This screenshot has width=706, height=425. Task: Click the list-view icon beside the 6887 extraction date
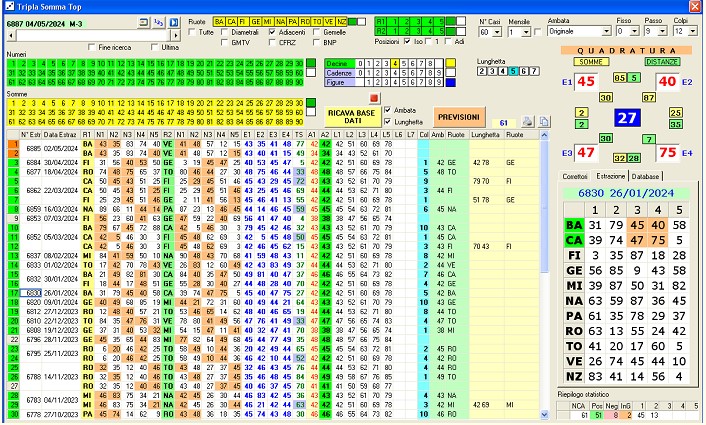[x=144, y=22]
